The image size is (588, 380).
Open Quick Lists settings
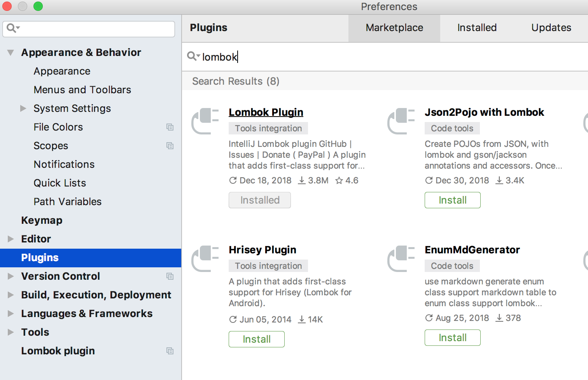pos(60,183)
